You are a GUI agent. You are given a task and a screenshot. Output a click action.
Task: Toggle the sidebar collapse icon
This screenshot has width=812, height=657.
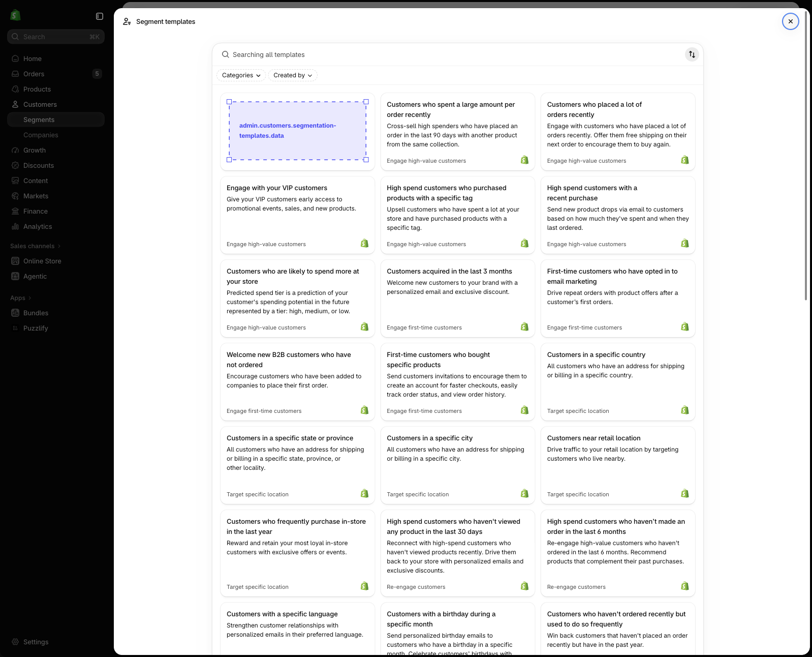pos(100,16)
